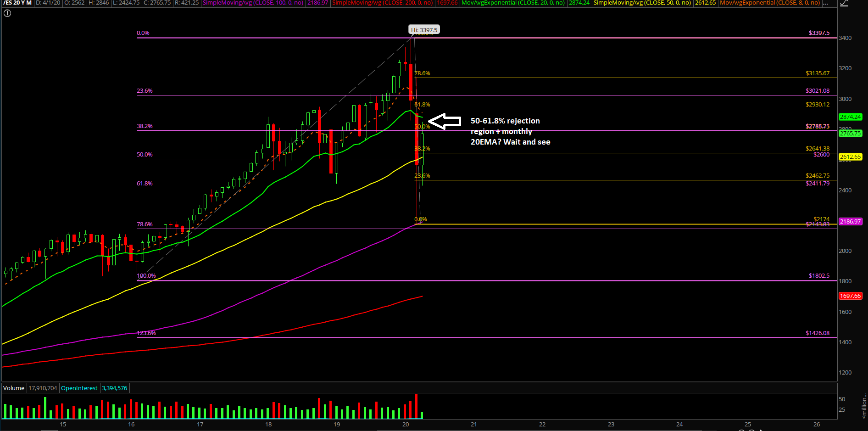Screen dimensions: 868x431
Task: Select the yellow 2612.65 price axis tag
Action: pos(851,157)
